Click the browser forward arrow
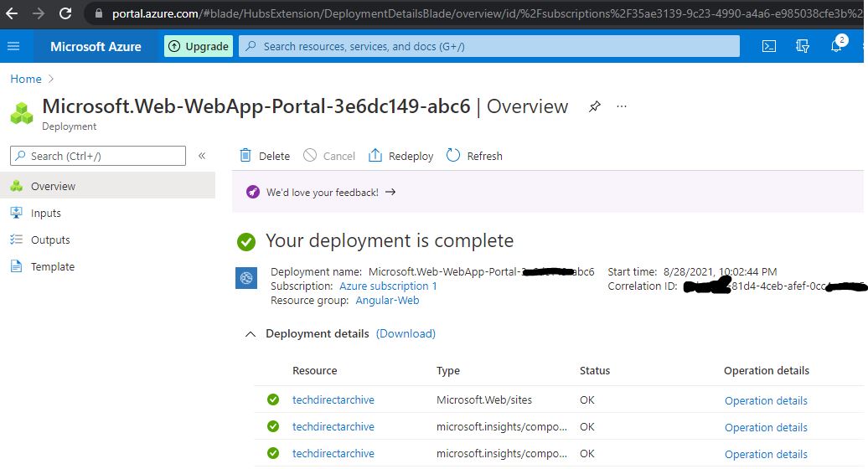Image resolution: width=868 pixels, height=469 pixels. click(x=39, y=13)
